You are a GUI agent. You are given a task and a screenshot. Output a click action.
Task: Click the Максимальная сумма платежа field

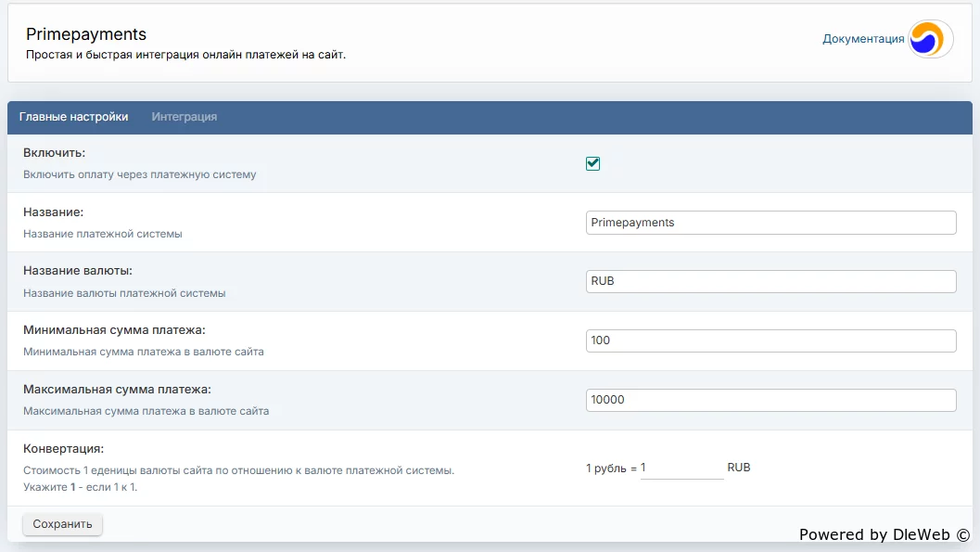click(x=770, y=400)
